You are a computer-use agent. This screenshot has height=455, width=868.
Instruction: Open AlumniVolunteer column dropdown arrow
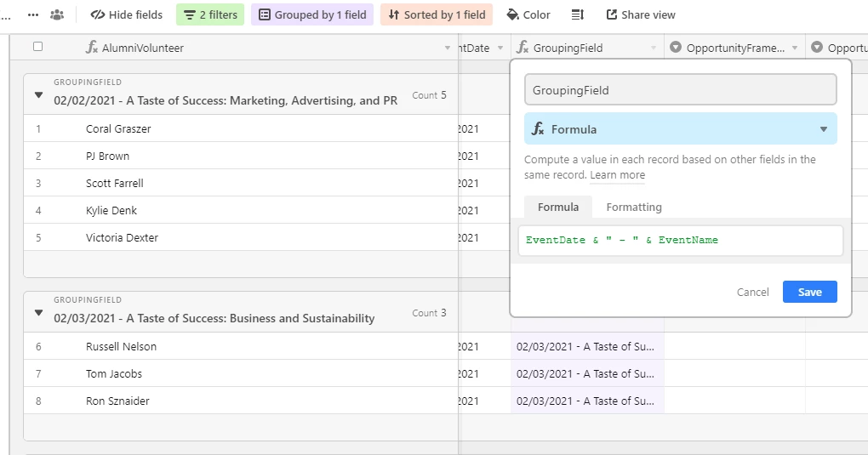click(448, 48)
